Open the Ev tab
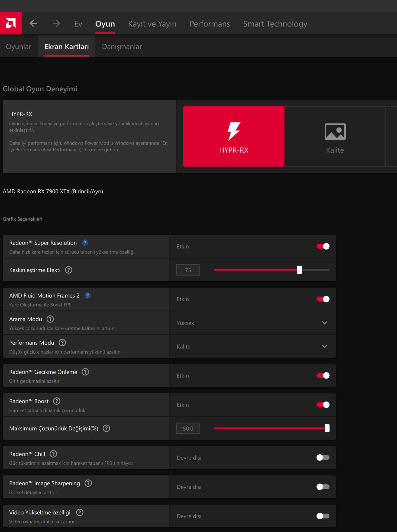Viewport: 397px width, 532px height. click(x=78, y=24)
